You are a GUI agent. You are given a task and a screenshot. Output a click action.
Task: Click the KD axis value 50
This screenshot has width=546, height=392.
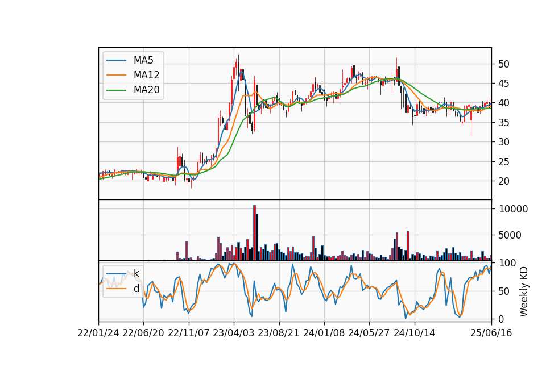pyautogui.click(x=504, y=291)
